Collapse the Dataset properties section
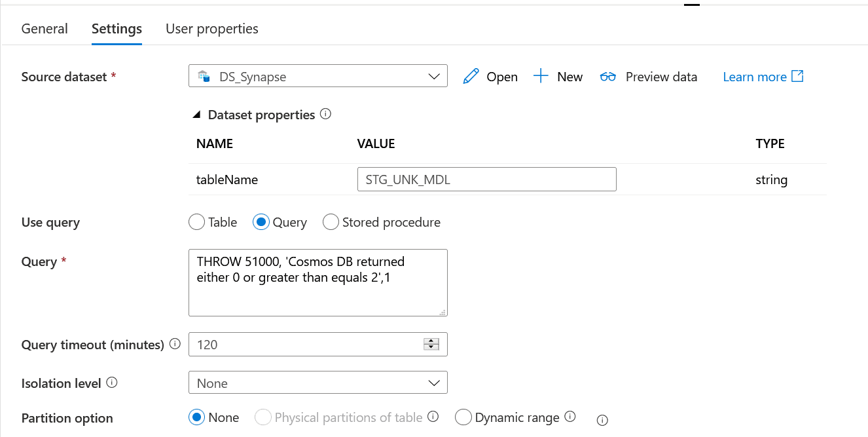This screenshot has height=437, width=868. point(196,115)
